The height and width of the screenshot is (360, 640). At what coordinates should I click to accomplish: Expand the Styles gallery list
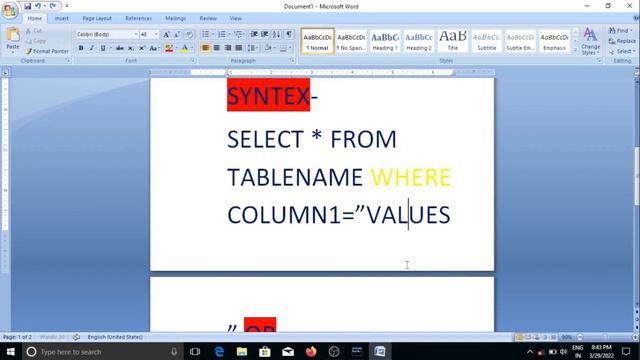pos(576,50)
